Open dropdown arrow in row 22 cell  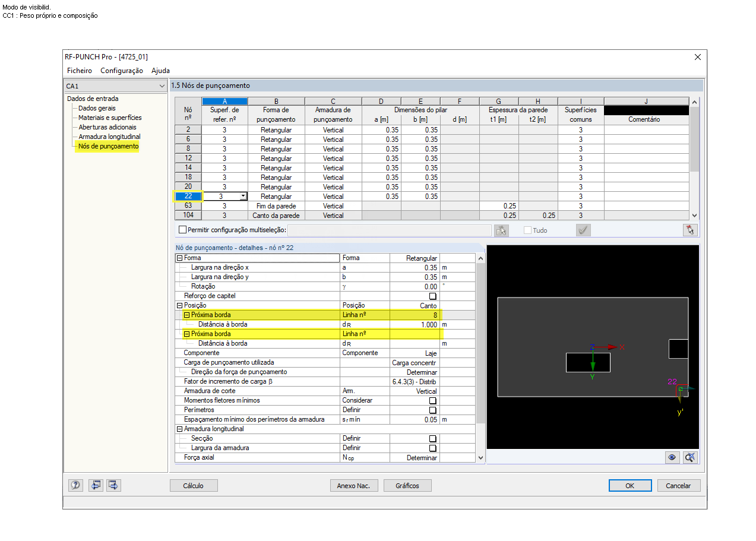(243, 196)
